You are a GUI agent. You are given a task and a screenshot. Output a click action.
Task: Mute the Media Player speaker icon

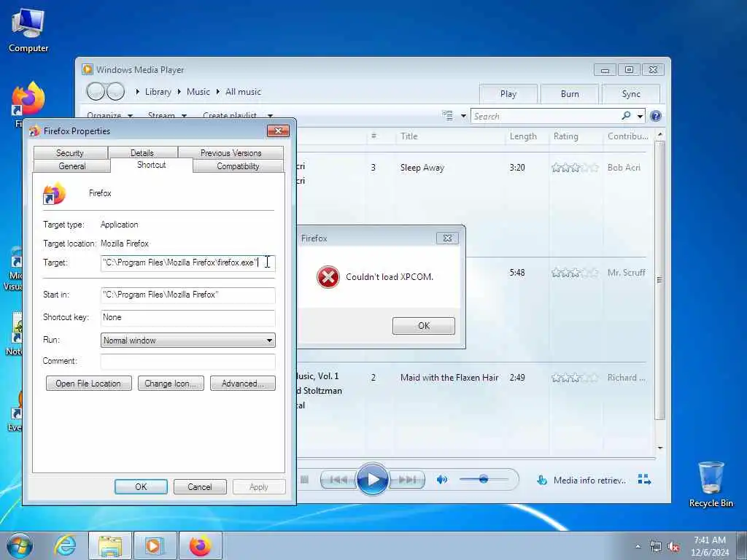(441, 480)
